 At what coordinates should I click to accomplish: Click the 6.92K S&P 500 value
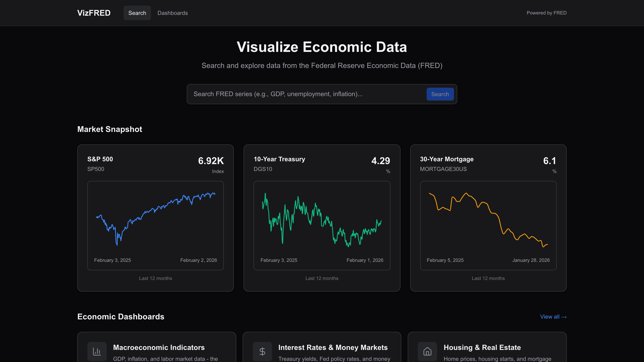[211, 161]
